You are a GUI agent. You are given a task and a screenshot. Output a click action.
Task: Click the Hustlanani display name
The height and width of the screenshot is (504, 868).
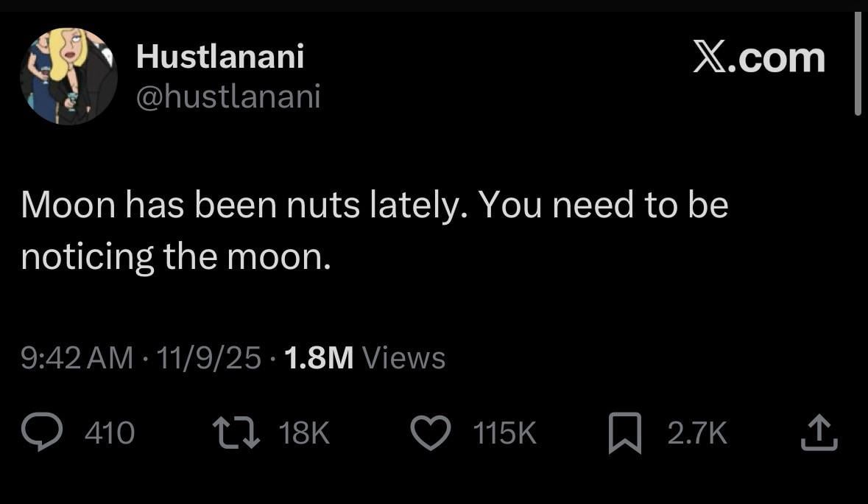219,57
